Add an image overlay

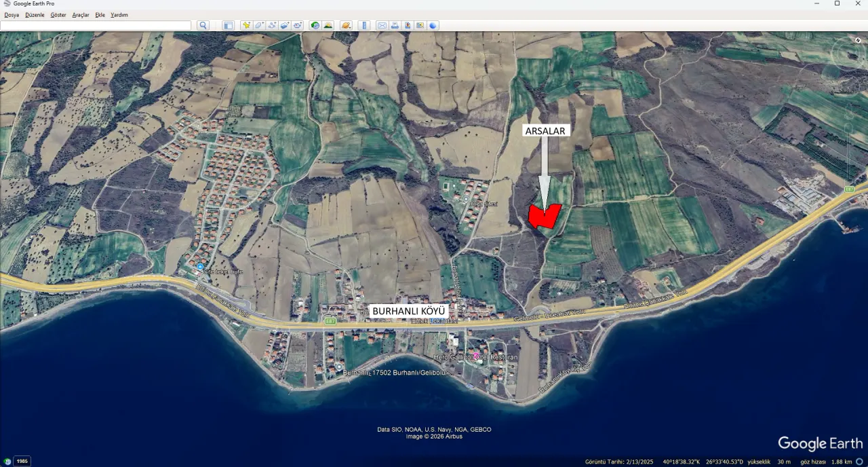(285, 25)
